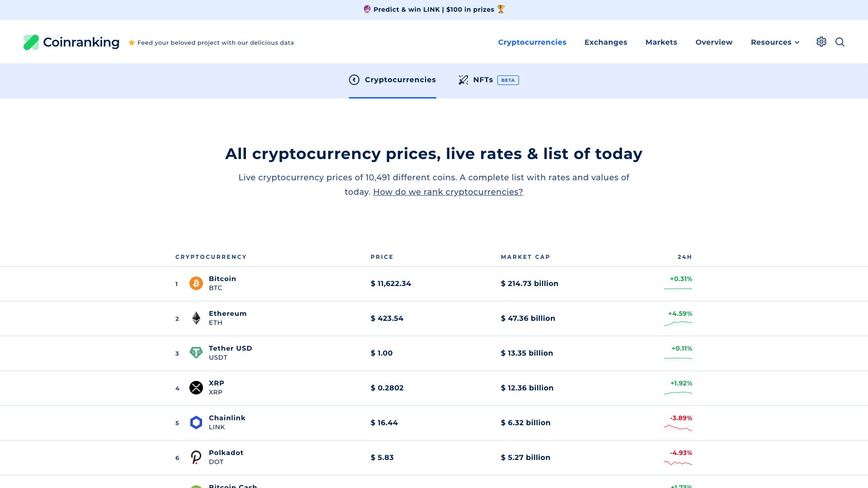Click the Polkadot coin icon
This screenshot has height=488, width=868.
[196, 457]
